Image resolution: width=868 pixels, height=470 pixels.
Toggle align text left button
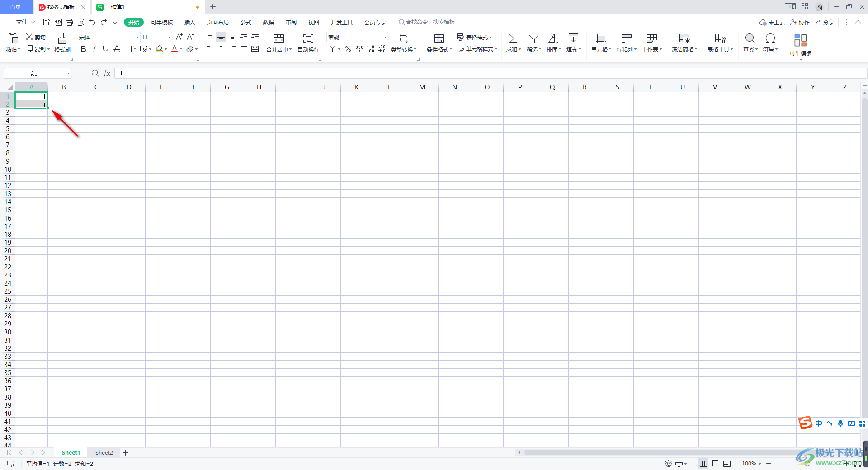(210, 49)
